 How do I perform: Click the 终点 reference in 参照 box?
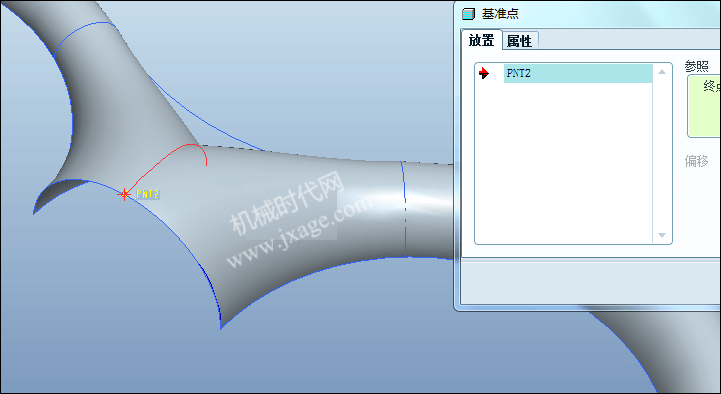(710, 86)
